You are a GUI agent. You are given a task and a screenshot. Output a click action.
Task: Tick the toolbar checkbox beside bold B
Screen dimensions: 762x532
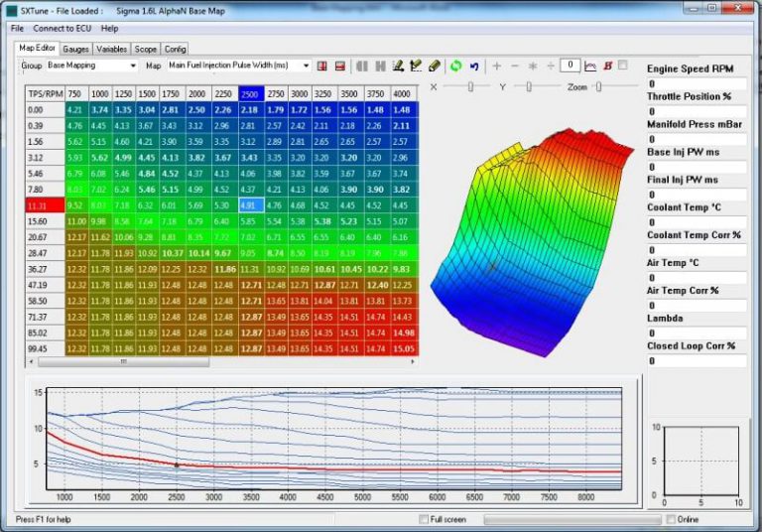point(623,65)
